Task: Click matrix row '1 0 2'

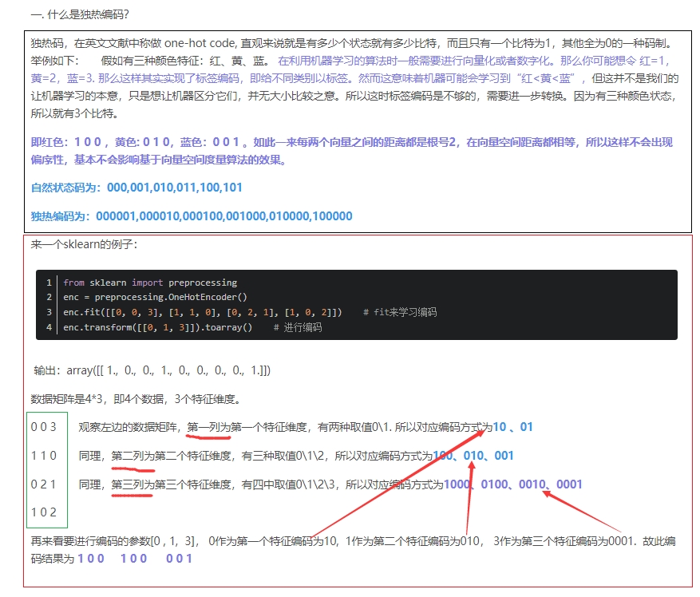Action: click(x=44, y=512)
